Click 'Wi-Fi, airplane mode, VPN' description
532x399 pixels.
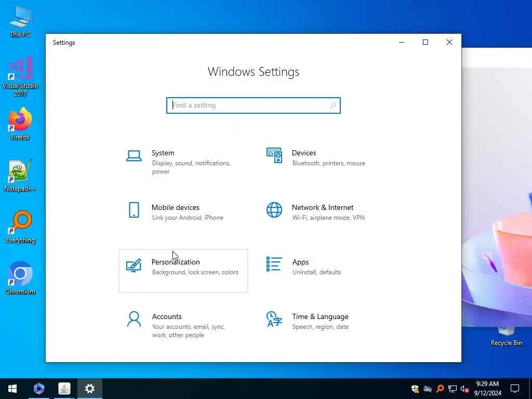click(x=328, y=218)
